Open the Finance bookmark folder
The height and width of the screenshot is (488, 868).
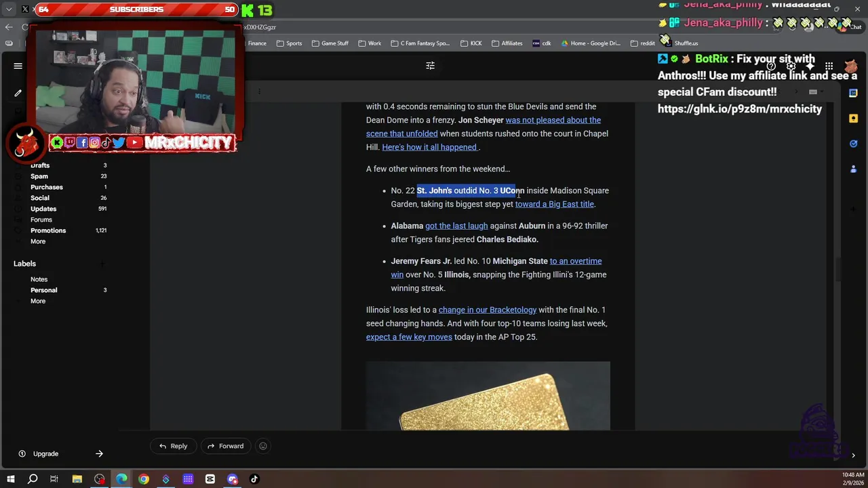(x=257, y=43)
